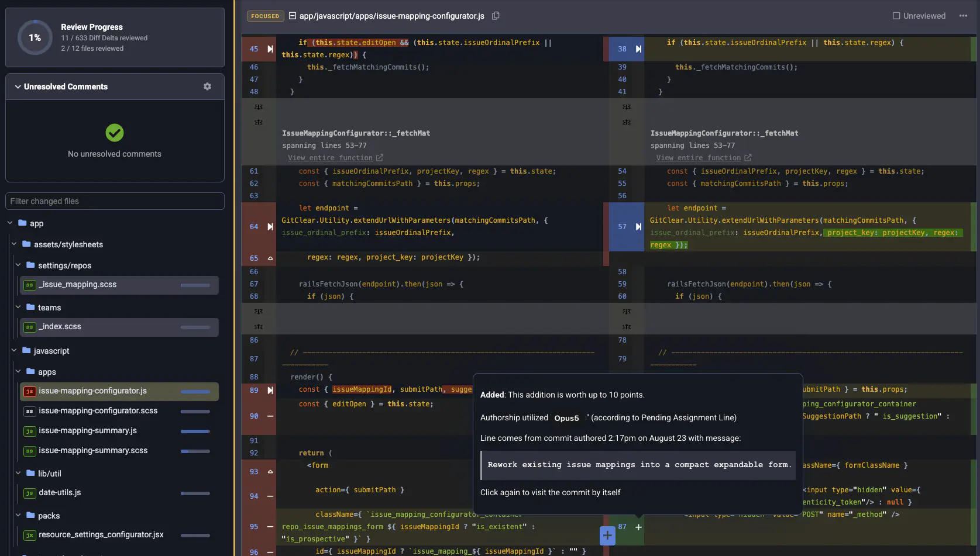Click the up-caret marker on line 65
The height and width of the screenshot is (556, 980).
[270, 258]
